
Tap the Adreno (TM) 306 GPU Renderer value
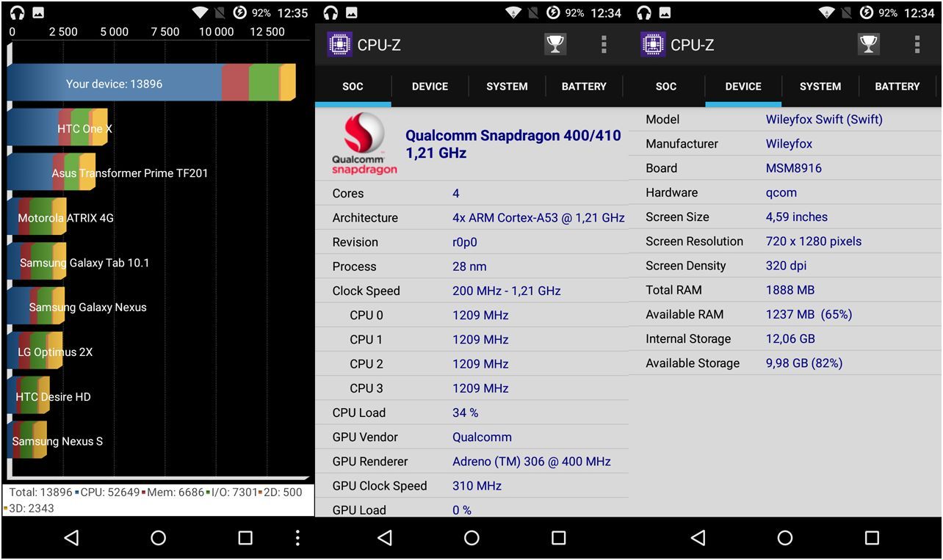[x=531, y=462]
